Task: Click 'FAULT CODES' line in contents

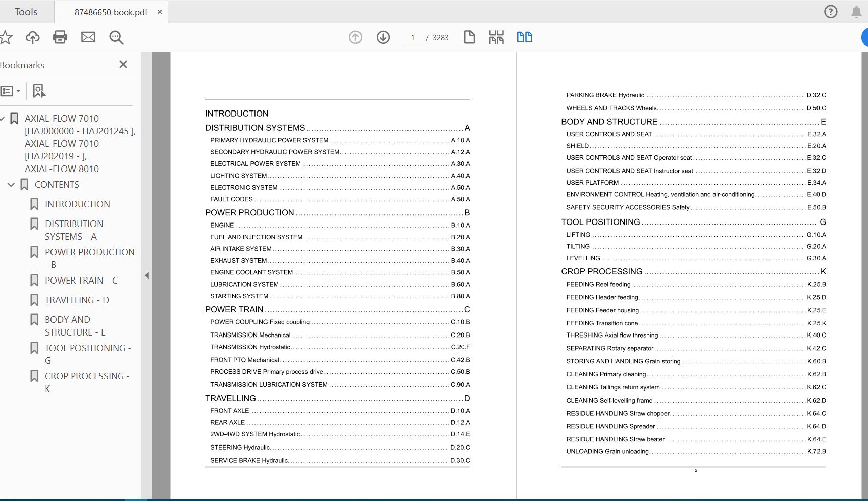Action: (x=340, y=199)
